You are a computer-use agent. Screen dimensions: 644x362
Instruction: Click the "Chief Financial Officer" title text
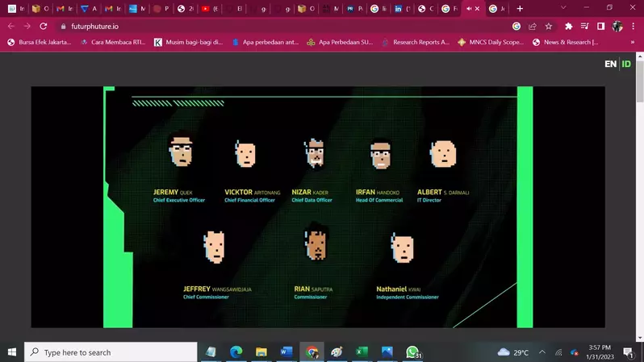[249, 200]
